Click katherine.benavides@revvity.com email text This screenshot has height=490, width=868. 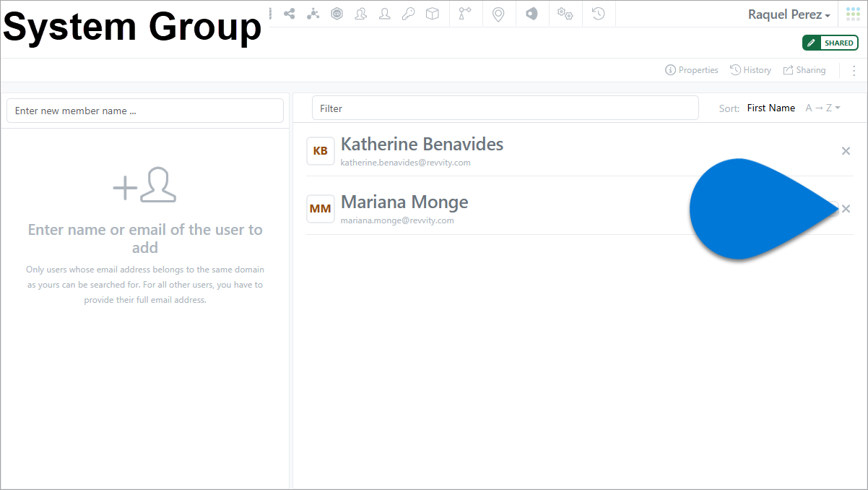[406, 163]
